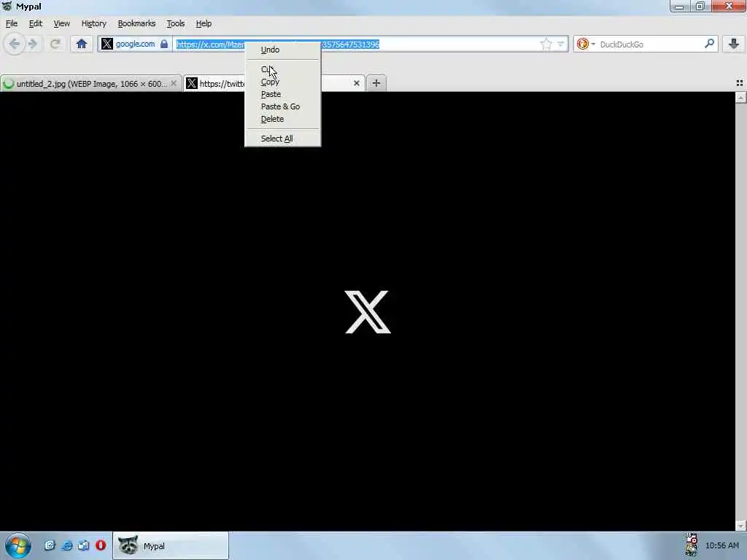Click the Mypal taskbar button
Viewport: 747px width, 560px height.
coord(171,545)
